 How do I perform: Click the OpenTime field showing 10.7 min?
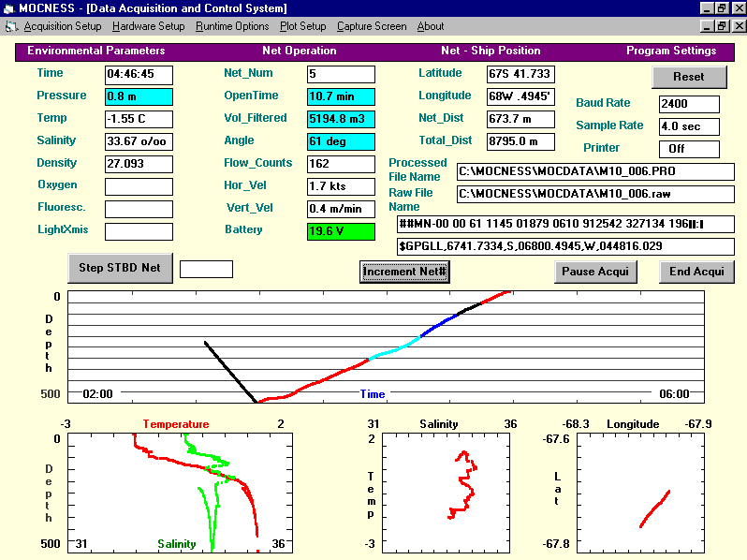pyautogui.click(x=341, y=96)
